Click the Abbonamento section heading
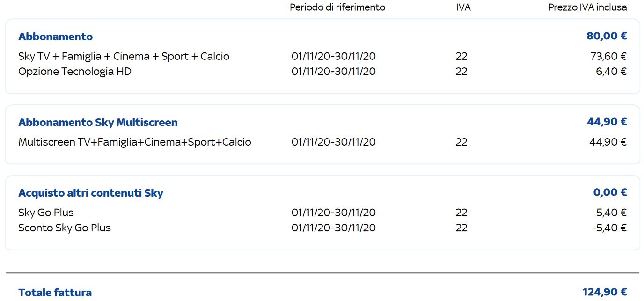The height and width of the screenshot is (301, 644). tap(55, 37)
